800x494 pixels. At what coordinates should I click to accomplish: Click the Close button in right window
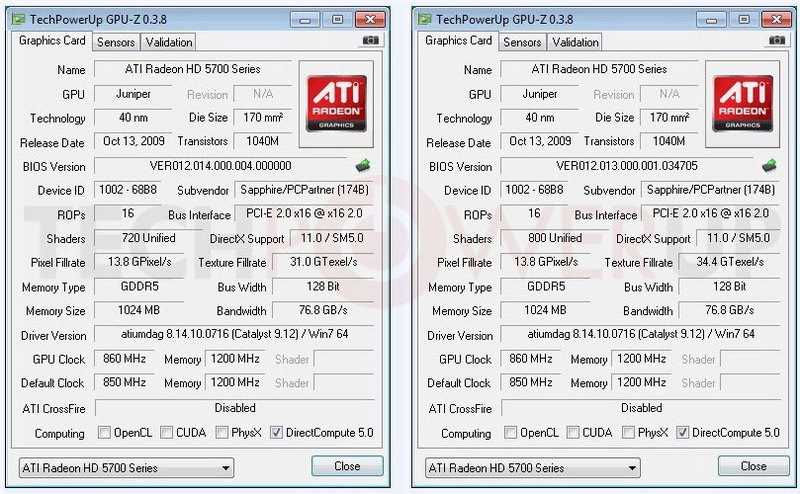click(754, 466)
